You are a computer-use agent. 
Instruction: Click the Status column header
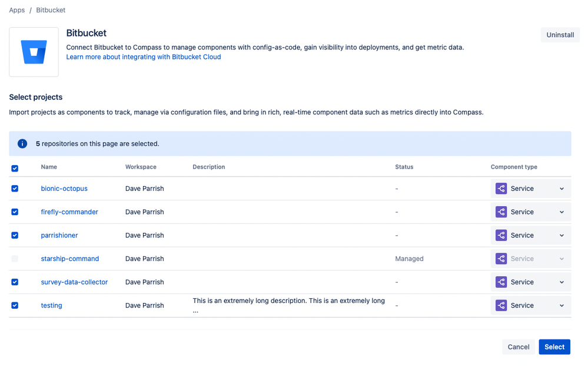coord(404,167)
